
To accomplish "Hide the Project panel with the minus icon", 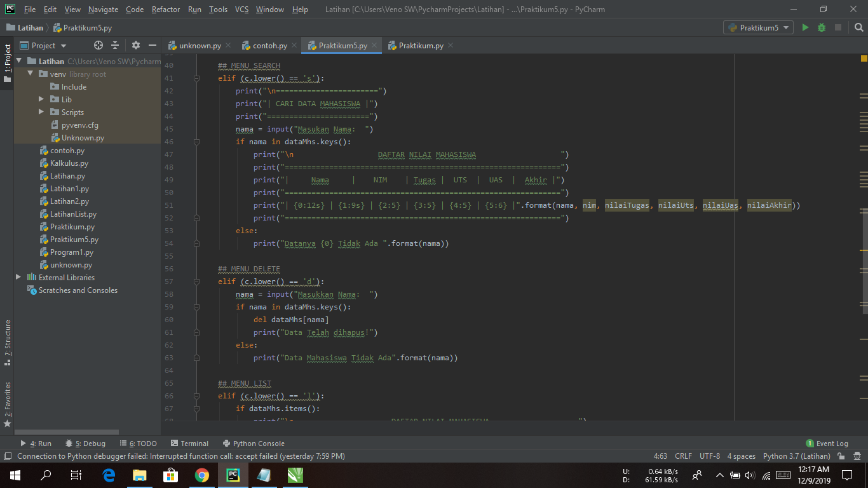I will coord(153,45).
